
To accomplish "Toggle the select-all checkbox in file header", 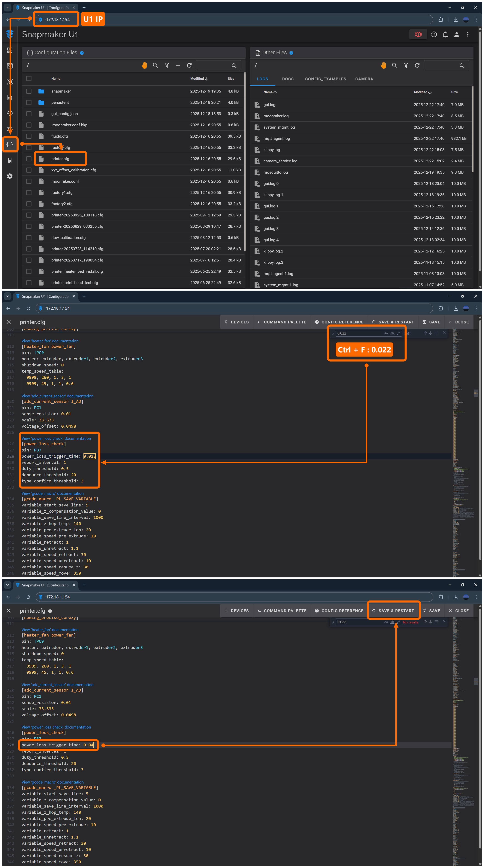I will [29, 78].
